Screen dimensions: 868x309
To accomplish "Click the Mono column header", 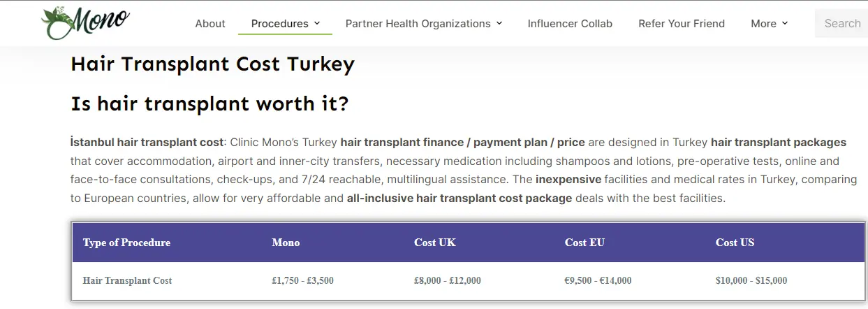I will click(x=286, y=243).
